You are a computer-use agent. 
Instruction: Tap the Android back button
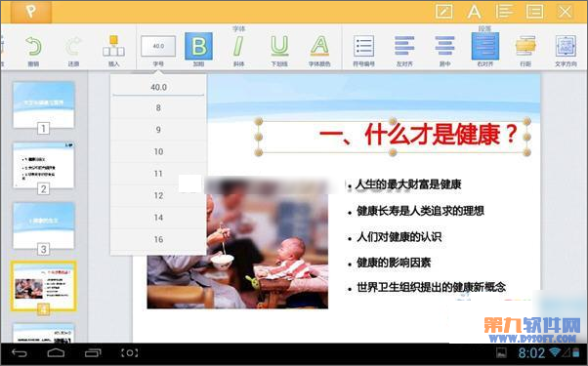point(20,353)
